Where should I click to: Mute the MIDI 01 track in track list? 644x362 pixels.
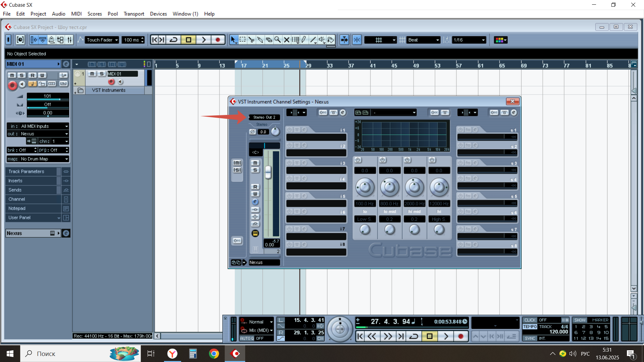92,74
